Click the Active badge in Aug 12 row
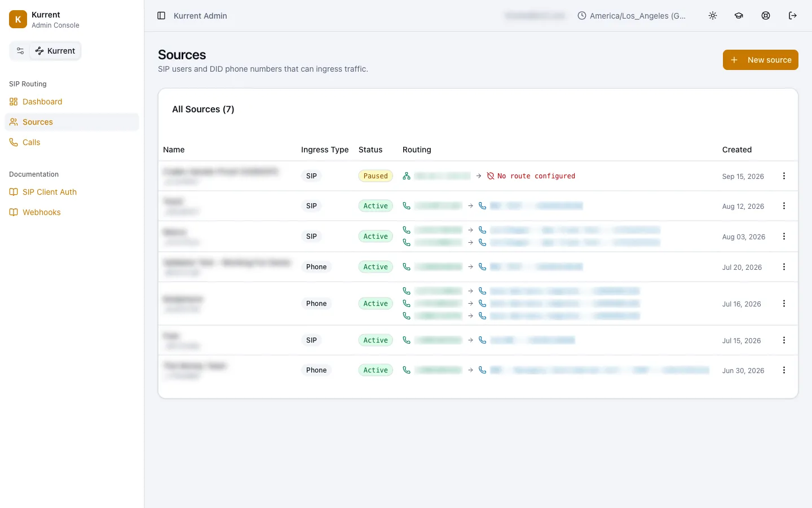This screenshot has height=508, width=812. point(376,206)
